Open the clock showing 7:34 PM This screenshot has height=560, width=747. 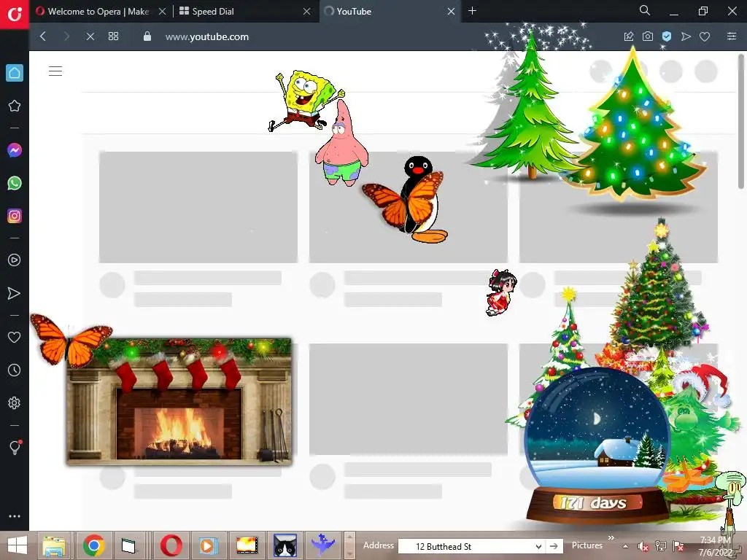coord(715,540)
